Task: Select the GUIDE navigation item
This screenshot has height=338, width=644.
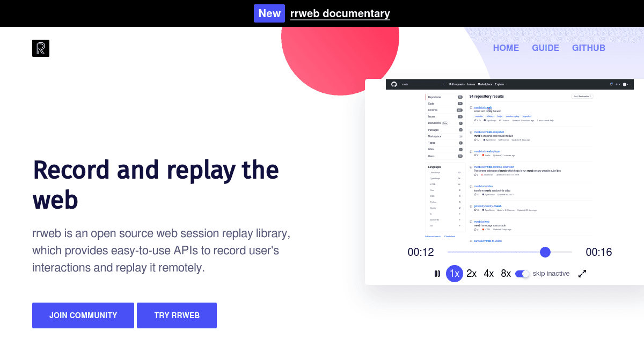Action: (x=545, y=48)
